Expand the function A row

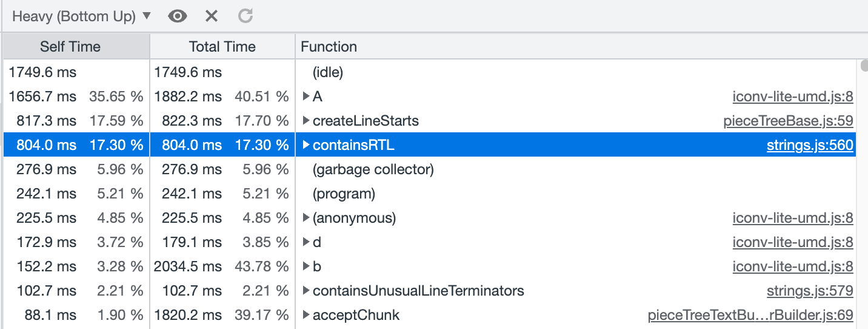tap(307, 97)
